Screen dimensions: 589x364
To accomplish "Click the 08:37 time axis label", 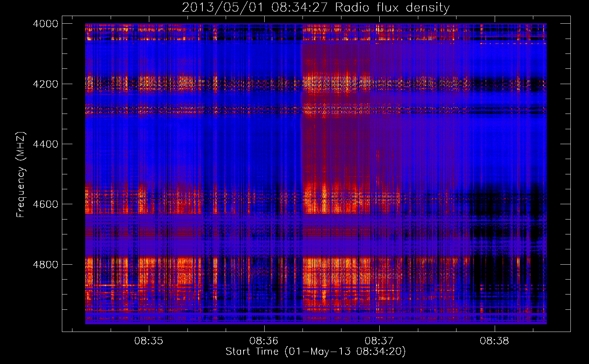I will coord(379,341).
